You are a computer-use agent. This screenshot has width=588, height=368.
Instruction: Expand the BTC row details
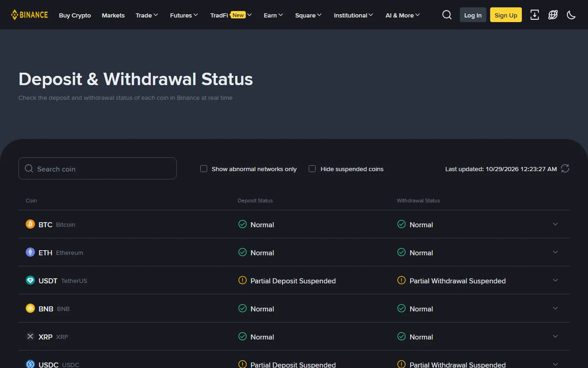pos(555,224)
